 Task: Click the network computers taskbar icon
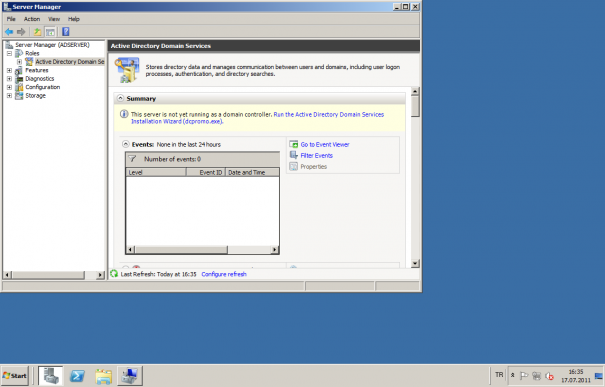130,376
